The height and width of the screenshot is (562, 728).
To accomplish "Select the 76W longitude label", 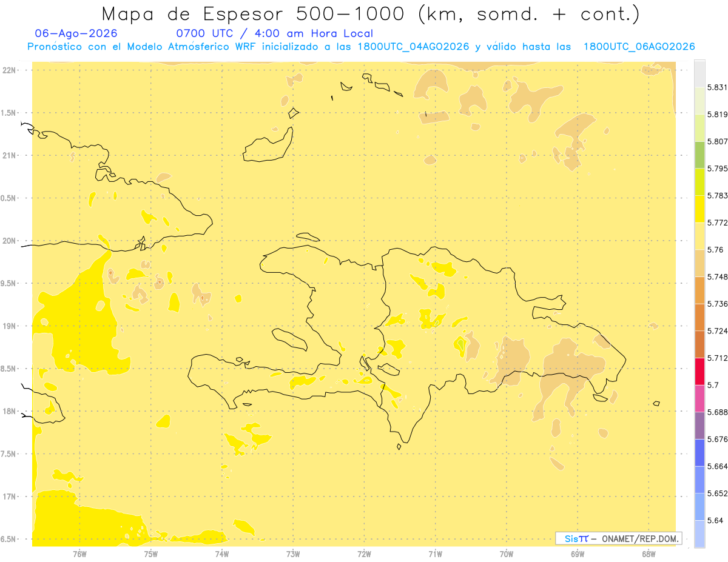I will [x=79, y=554].
